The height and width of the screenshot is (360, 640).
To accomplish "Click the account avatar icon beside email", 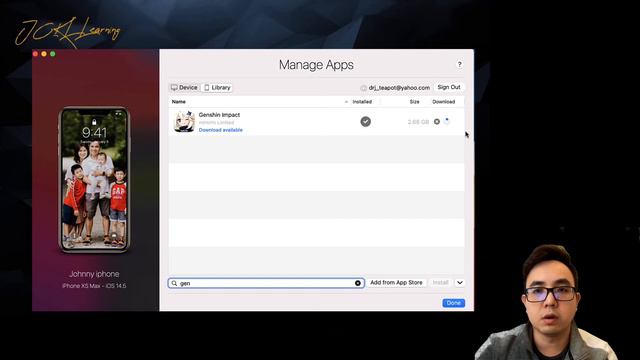I will click(x=363, y=88).
